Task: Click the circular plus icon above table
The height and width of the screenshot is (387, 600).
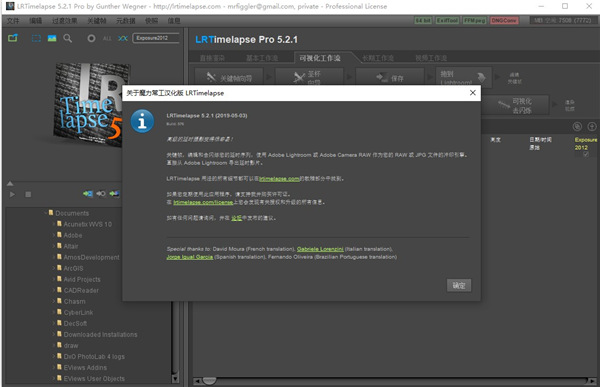Action: [592, 126]
